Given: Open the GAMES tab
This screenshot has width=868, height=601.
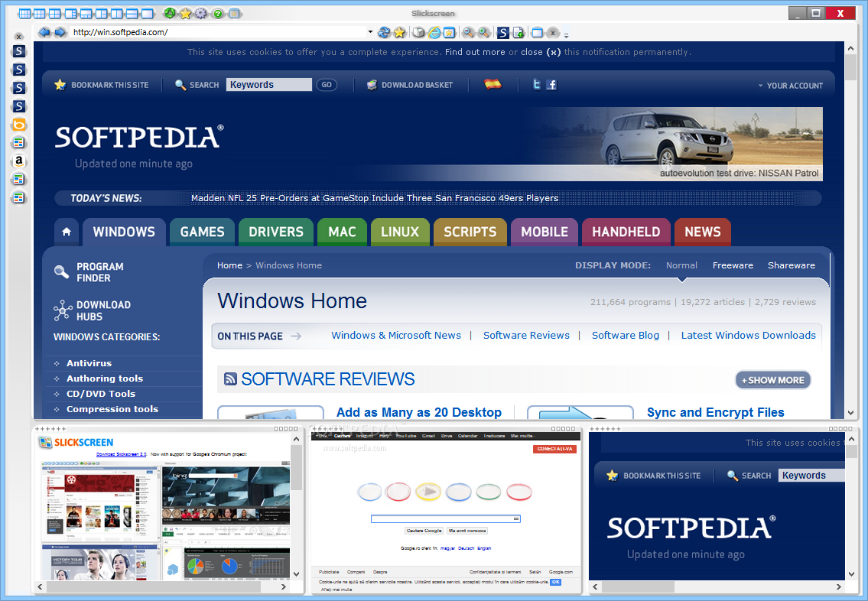Looking at the screenshot, I should coord(202,232).
